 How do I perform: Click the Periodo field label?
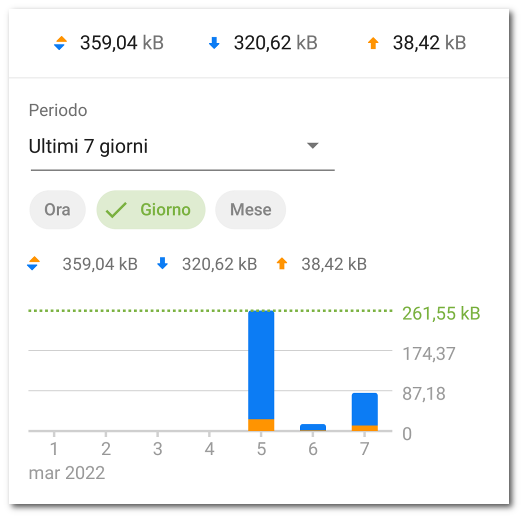[58, 110]
